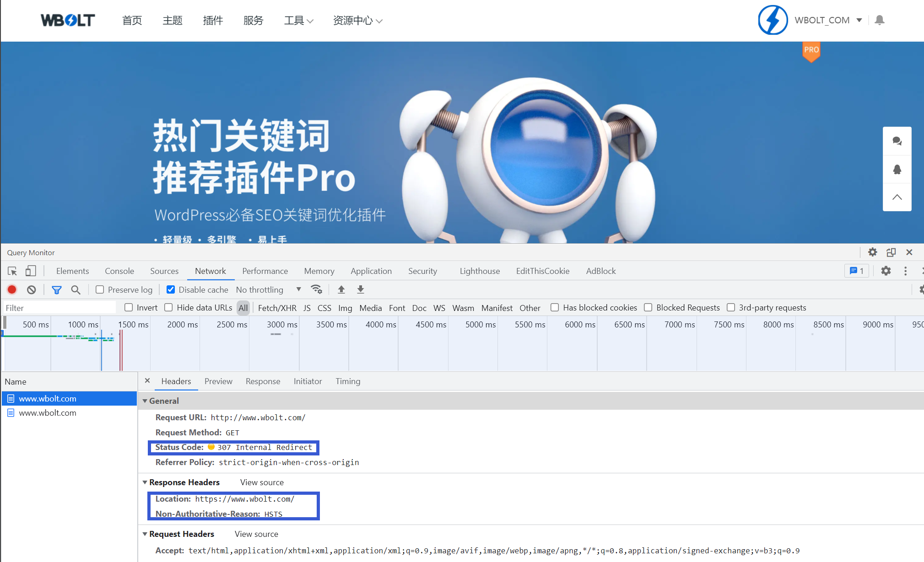Click the red record network log button

[x=12, y=289]
